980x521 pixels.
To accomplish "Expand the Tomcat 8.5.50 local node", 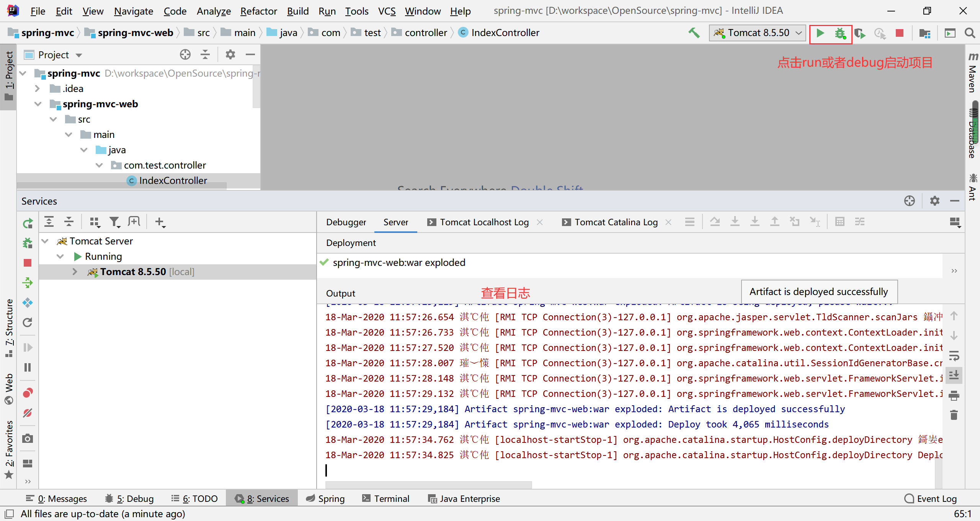I will [x=75, y=272].
